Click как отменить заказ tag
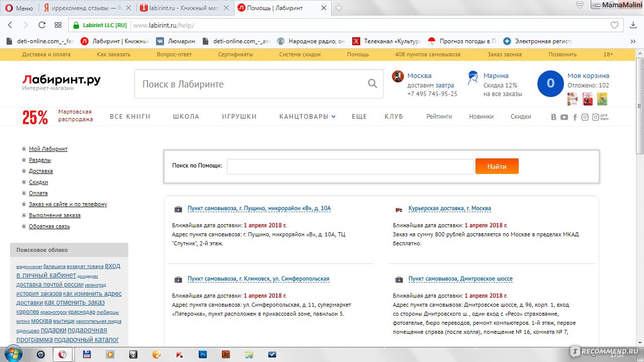 pos(74,302)
